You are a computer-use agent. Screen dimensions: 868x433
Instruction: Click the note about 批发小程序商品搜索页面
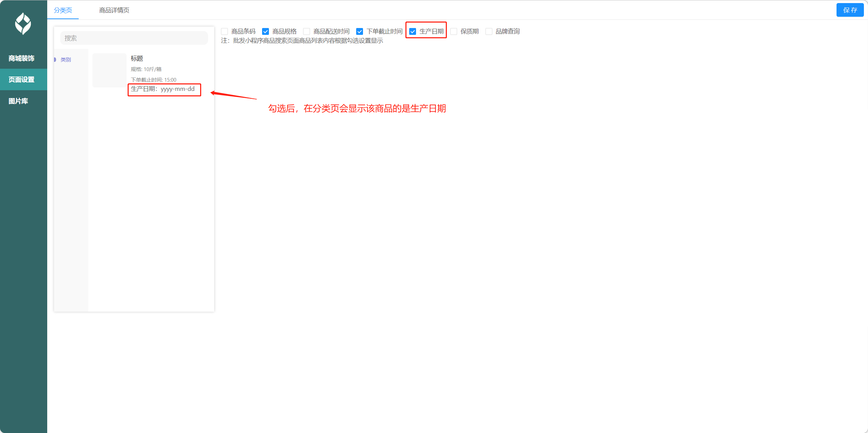tap(302, 41)
